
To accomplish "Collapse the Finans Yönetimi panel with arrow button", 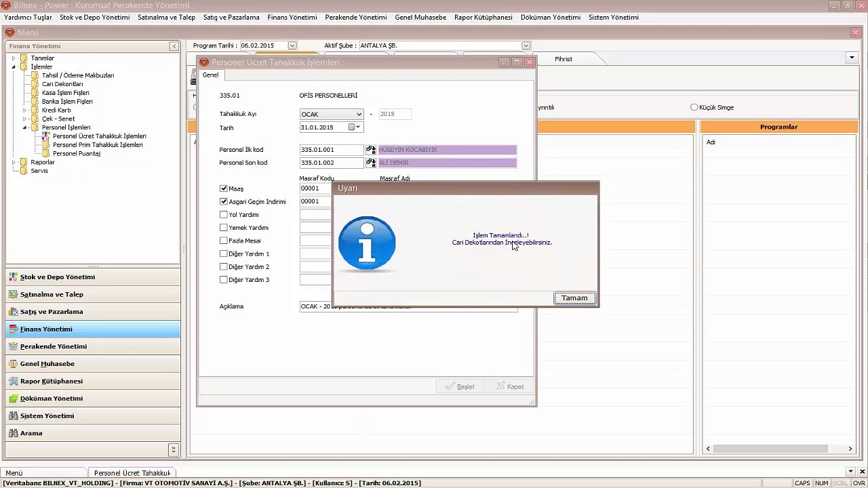I will click(x=174, y=46).
